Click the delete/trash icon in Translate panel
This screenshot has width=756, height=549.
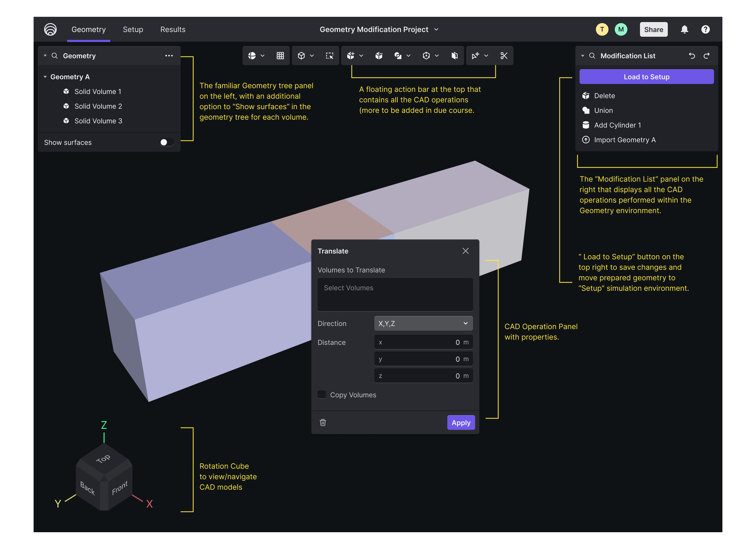(323, 422)
